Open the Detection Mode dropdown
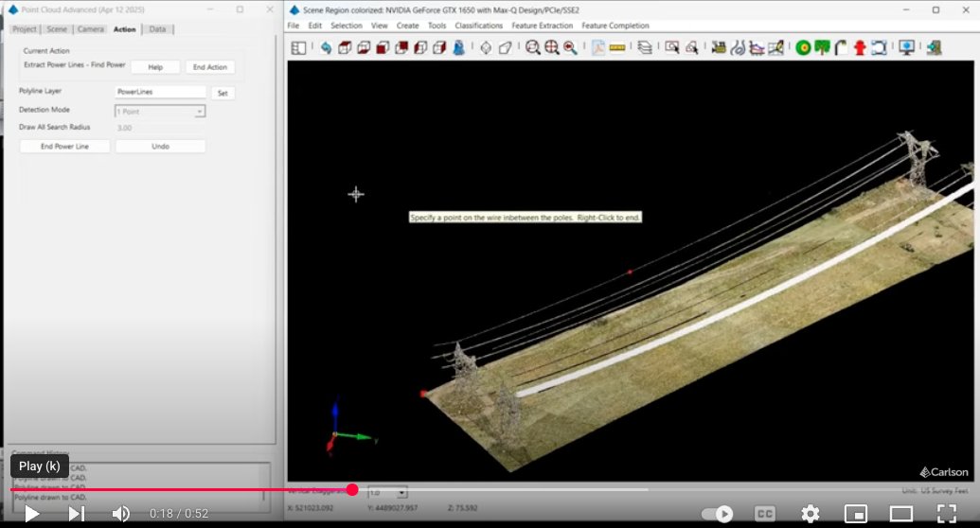The image size is (980, 528). [160, 112]
